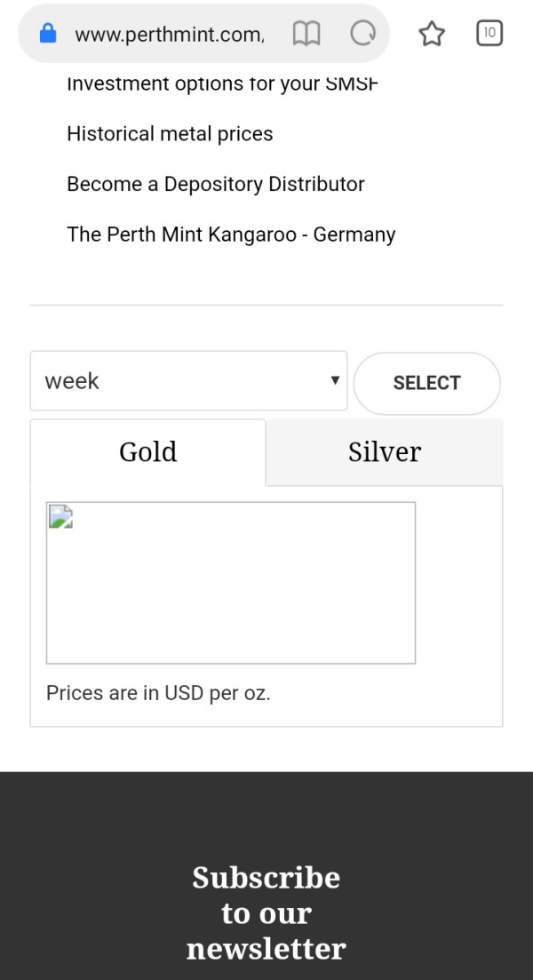The image size is (533, 980).
Task: Open the Historical metal prices link
Action: (170, 134)
